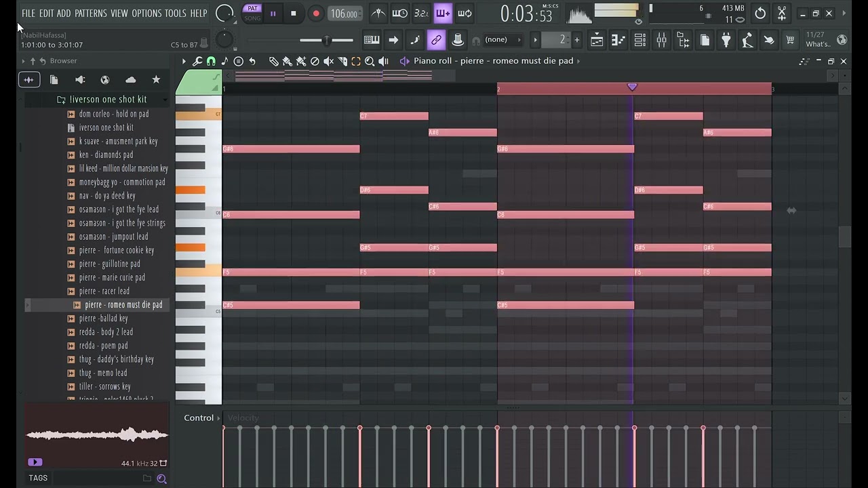Open the browser view icon

coord(684,41)
